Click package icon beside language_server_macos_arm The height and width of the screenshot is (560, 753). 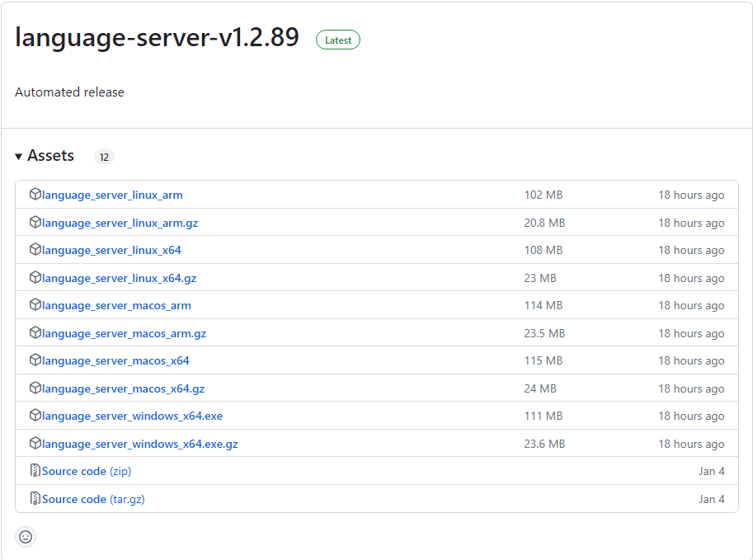pyautogui.click(x=35, y=305)
